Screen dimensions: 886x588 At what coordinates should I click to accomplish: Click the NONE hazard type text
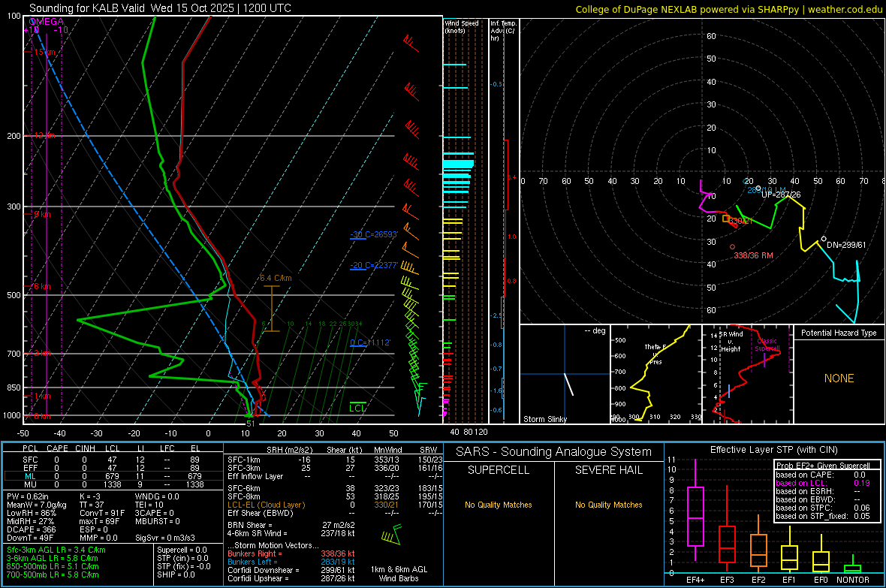tap(839, 378)
